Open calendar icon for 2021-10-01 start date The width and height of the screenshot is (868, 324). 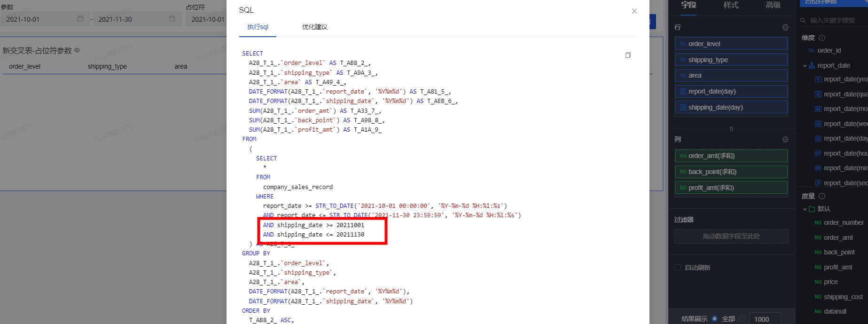tap(80, 19)
